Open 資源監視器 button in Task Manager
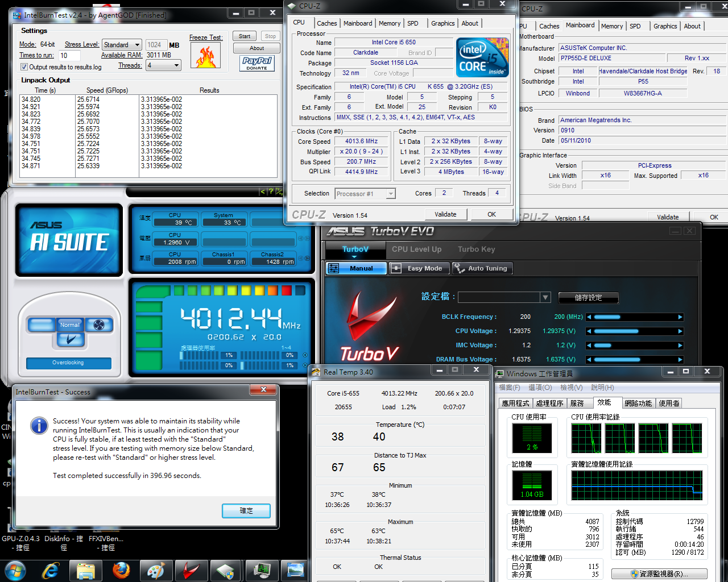Image resolution: width=728 pixels, height=582 pixels. click(659, 574)
